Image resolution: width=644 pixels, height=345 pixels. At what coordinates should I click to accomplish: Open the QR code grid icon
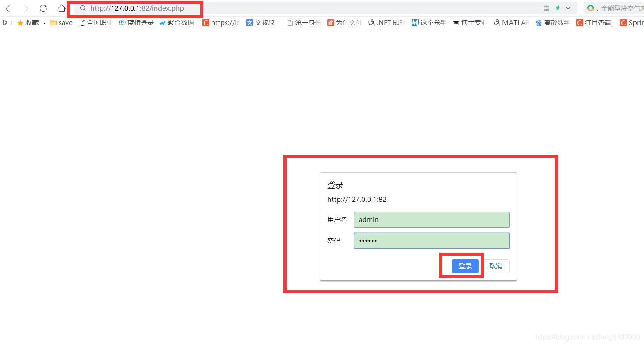point(546,8)
